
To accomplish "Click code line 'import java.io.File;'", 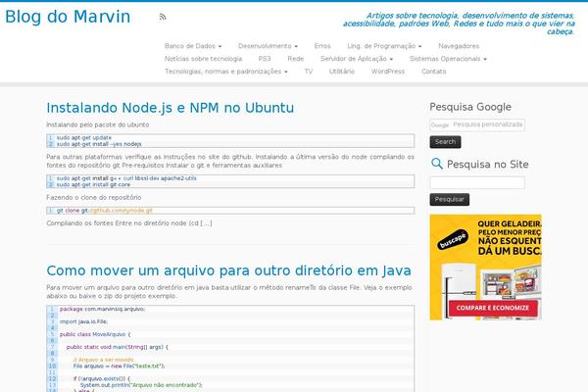I will [83, 321].
